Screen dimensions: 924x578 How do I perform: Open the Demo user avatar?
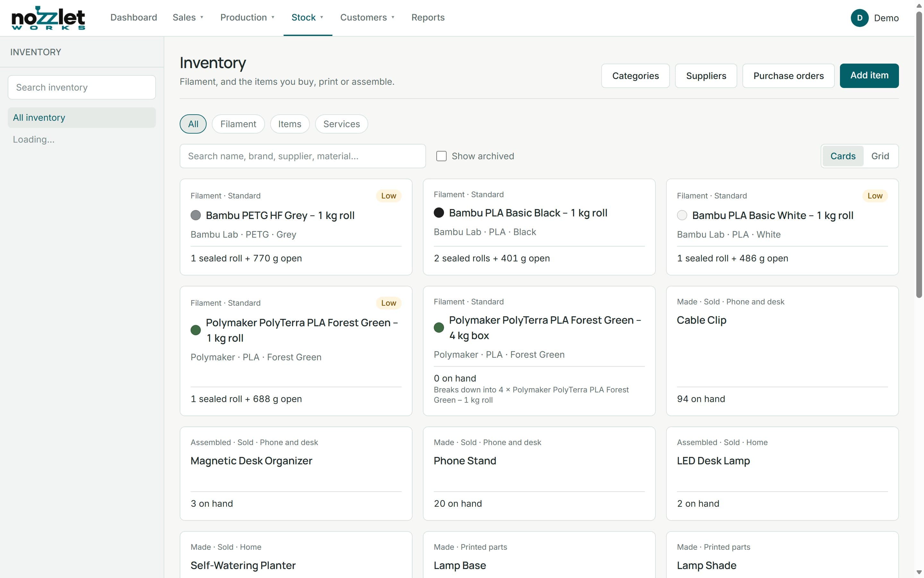860,18
